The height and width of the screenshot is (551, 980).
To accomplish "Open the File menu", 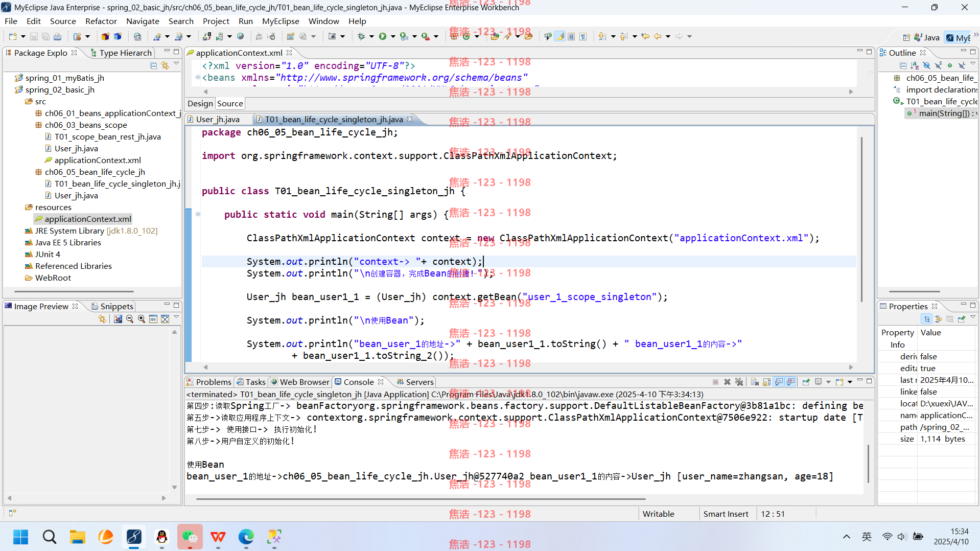I will [11, 21].
